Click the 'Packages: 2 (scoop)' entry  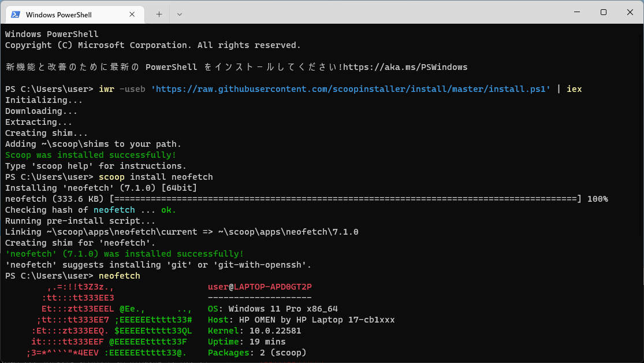coord(256,353)
